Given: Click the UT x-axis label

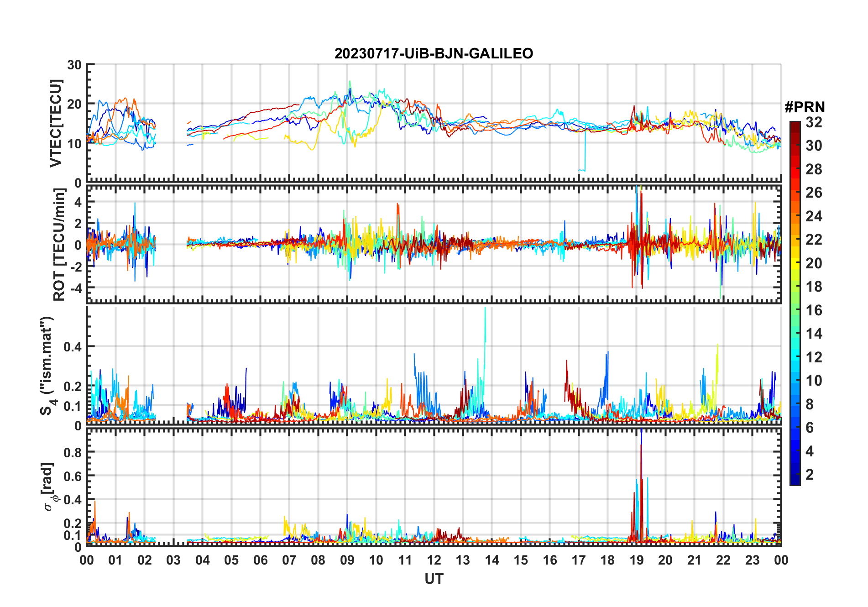Looking at the screenshot, I should [434, 579].
